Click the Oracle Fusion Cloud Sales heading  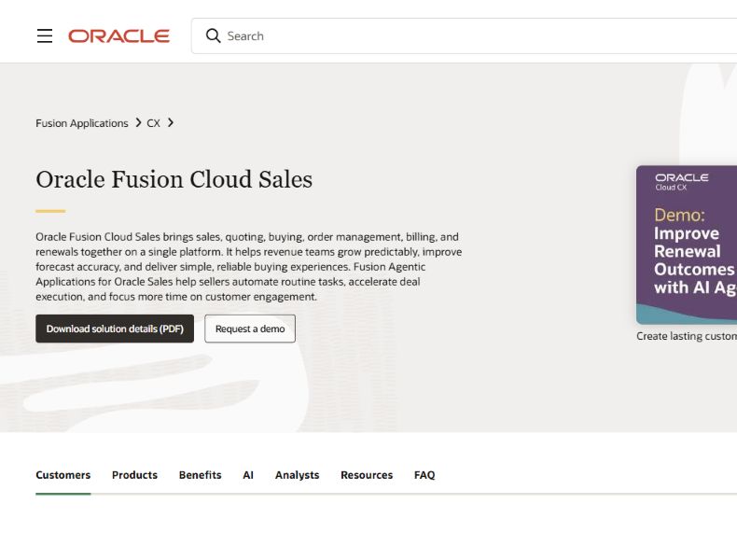point(174,179)
